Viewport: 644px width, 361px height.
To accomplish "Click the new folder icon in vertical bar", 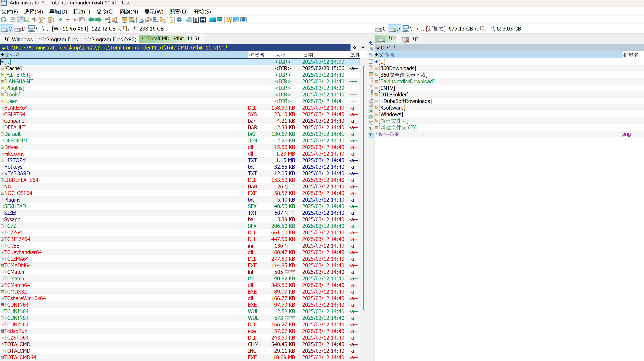I will pyautogui.click(x=371, y=73).
